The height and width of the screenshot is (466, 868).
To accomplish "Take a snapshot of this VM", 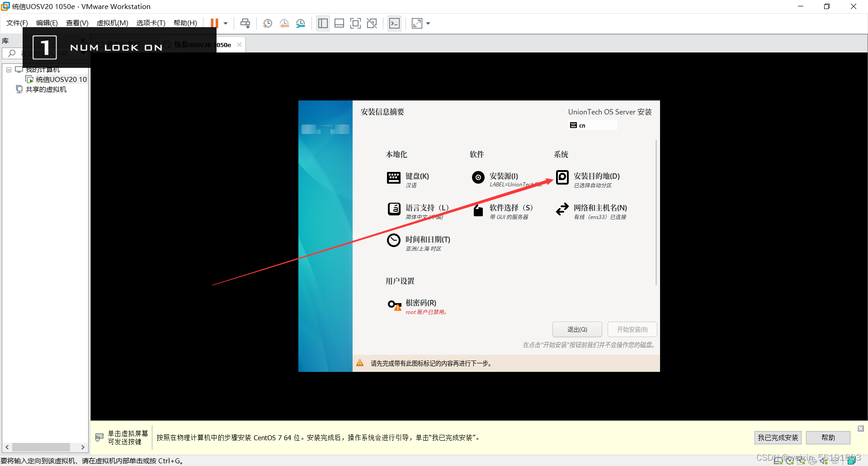I will tap(268, 23).
